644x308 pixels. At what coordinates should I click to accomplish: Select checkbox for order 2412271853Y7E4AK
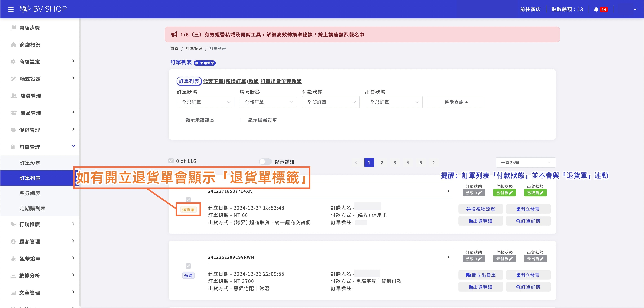point(188,200)
